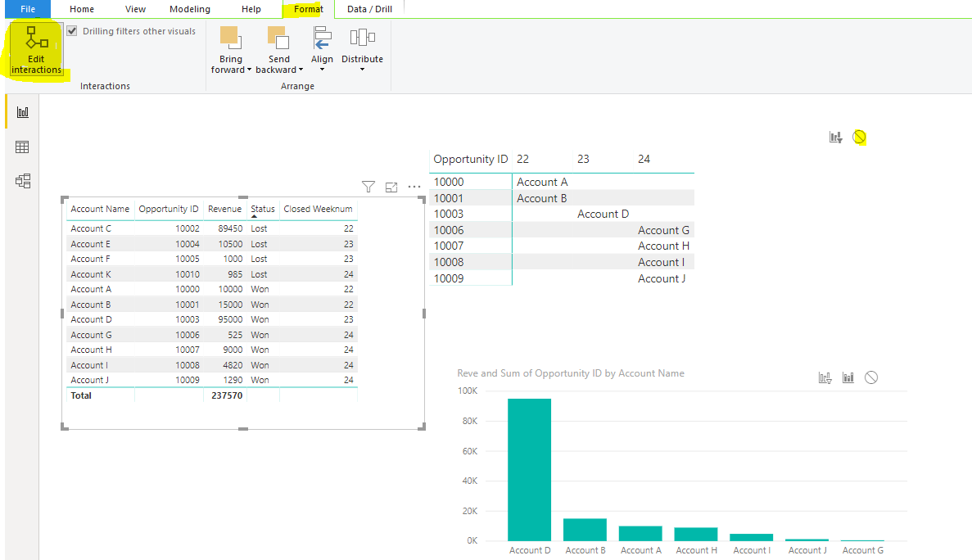Select the Account B bar in chart
This screenshot has height=560, width=972.
pos(585,530)
